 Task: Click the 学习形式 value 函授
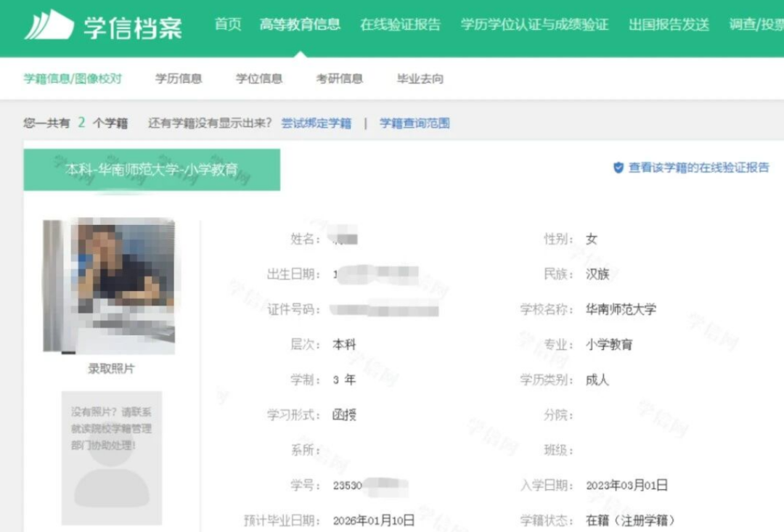pos(345,415)
